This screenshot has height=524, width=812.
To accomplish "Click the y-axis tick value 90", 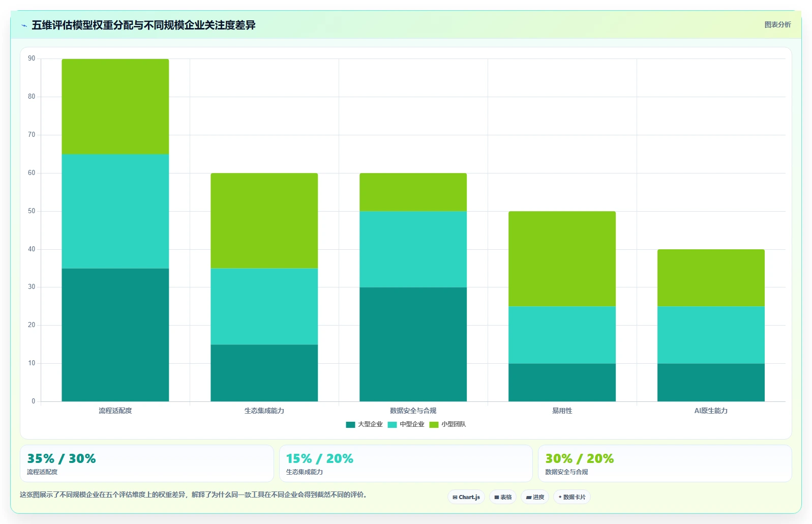I will 32,59.
